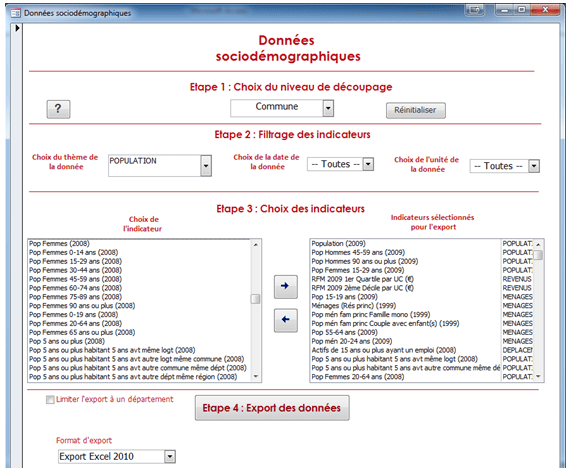The width and height of the screenshot is (571, 472).
Task: Open the unit Toutes dropdown arrow
Action: (534, 166)
